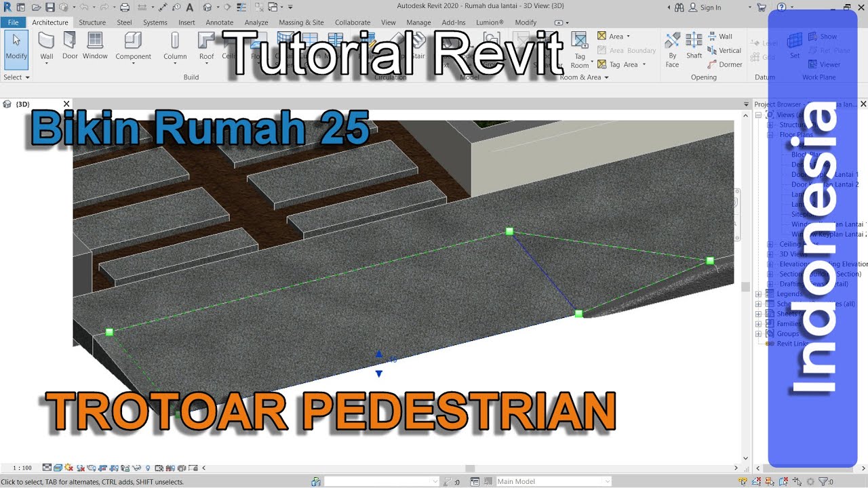Close the {3D} view tab

(x=66, y=104)
